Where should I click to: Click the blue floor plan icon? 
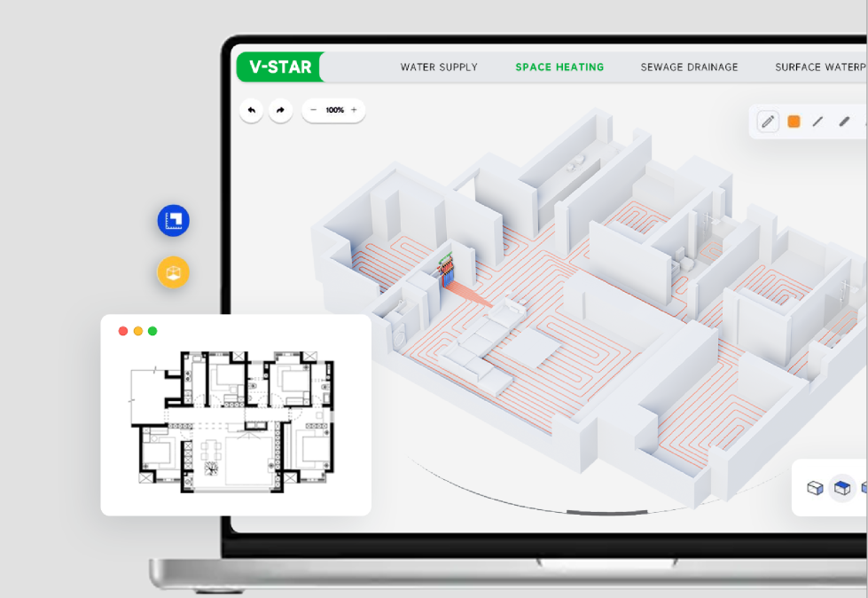click(173, 220)
